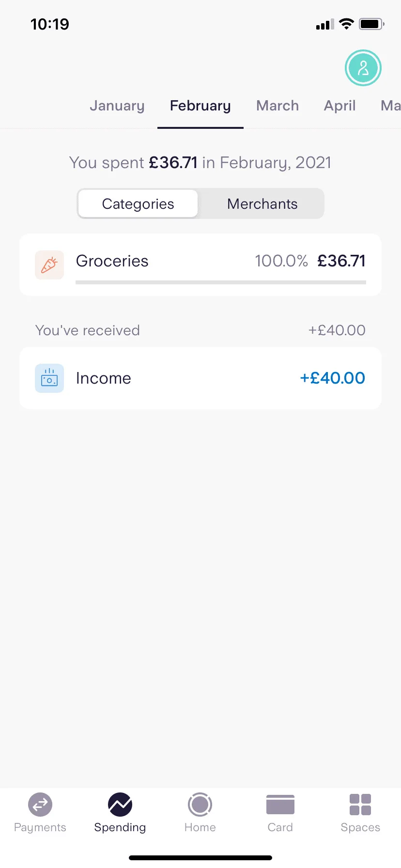Viewport: 401px width, 868px height.
Task: Select the Spending graph icon
Action: click(120, 805)
